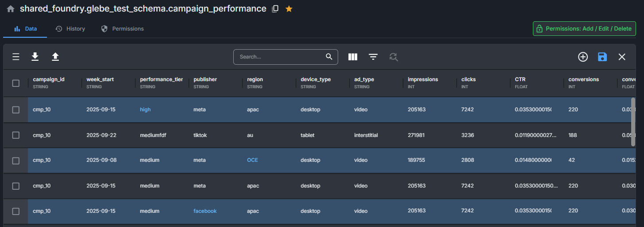Open the Permissions tab
The width and height of the screenshot is (644, 227).
[x=123, y=29]
